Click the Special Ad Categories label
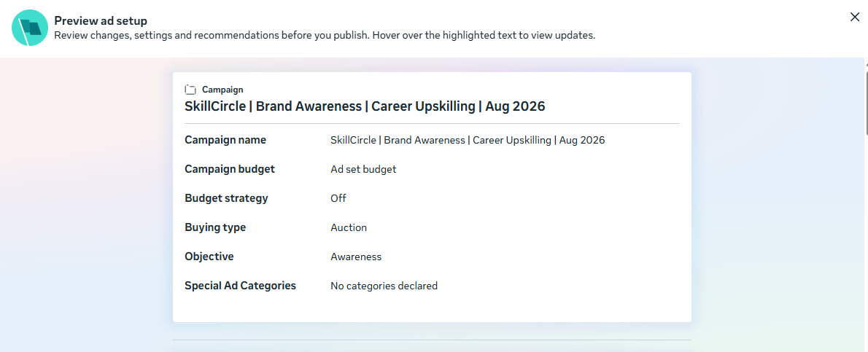 (240, 286)
